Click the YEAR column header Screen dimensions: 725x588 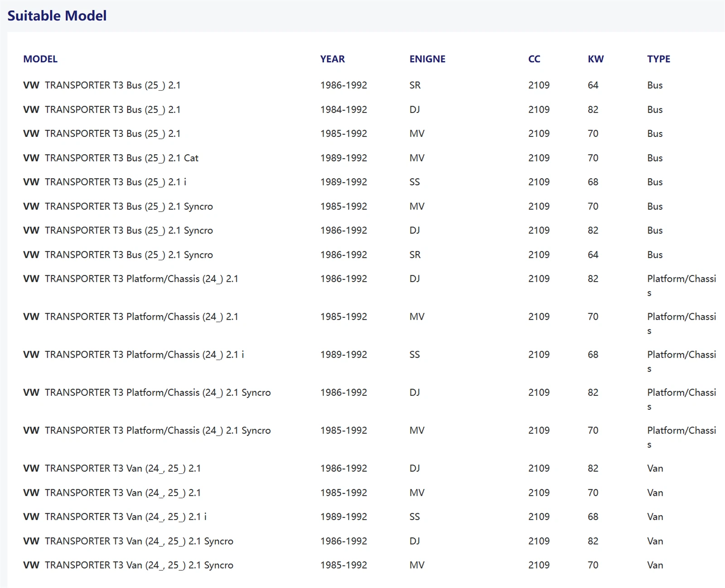333,59
